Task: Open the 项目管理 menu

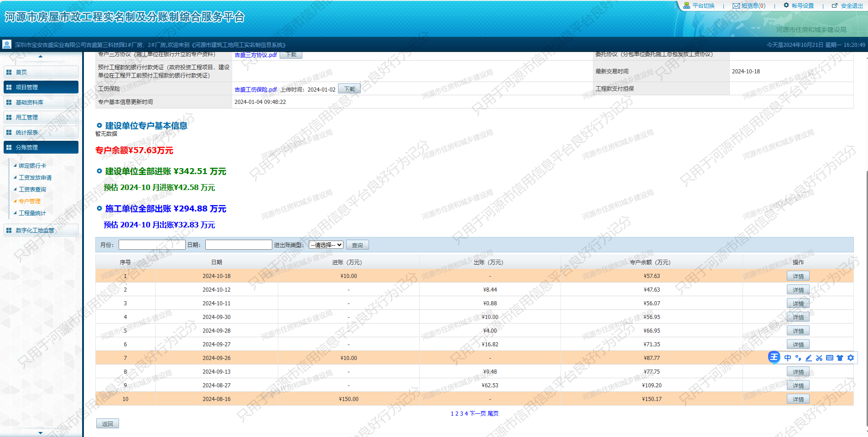Action: coord(41,87)
